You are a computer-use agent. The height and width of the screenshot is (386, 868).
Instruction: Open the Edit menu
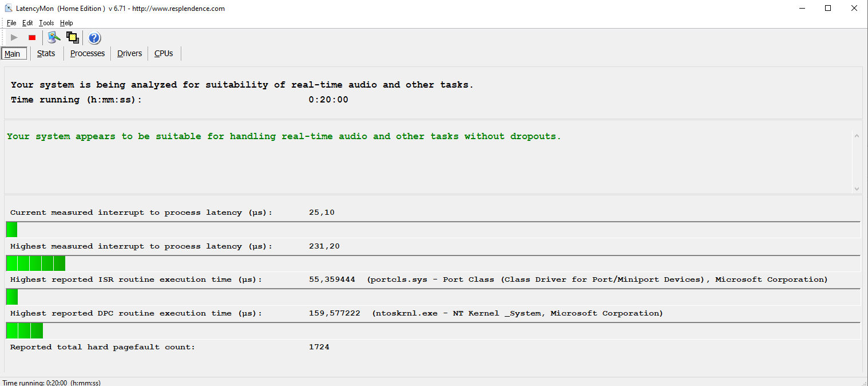[27, 22]
